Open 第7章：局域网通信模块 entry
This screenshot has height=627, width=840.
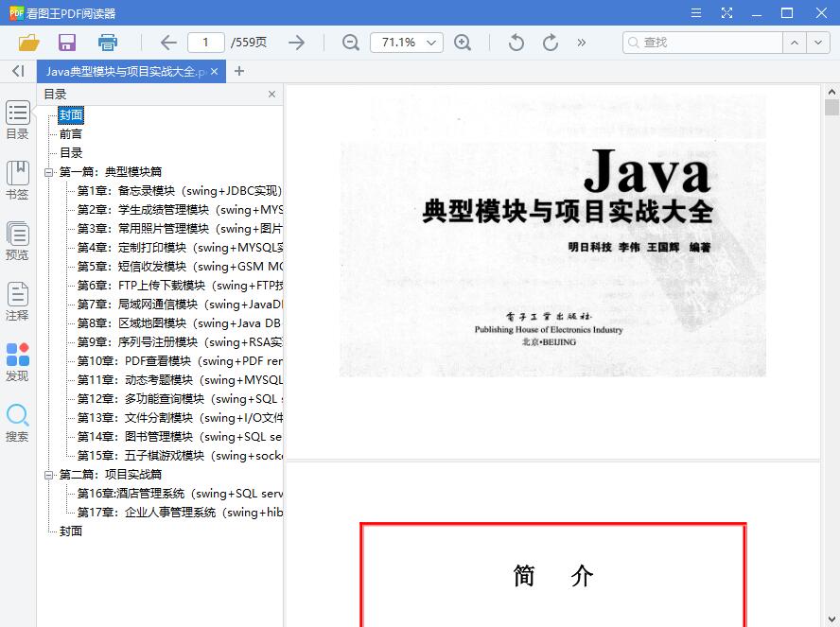click(180, 305)
